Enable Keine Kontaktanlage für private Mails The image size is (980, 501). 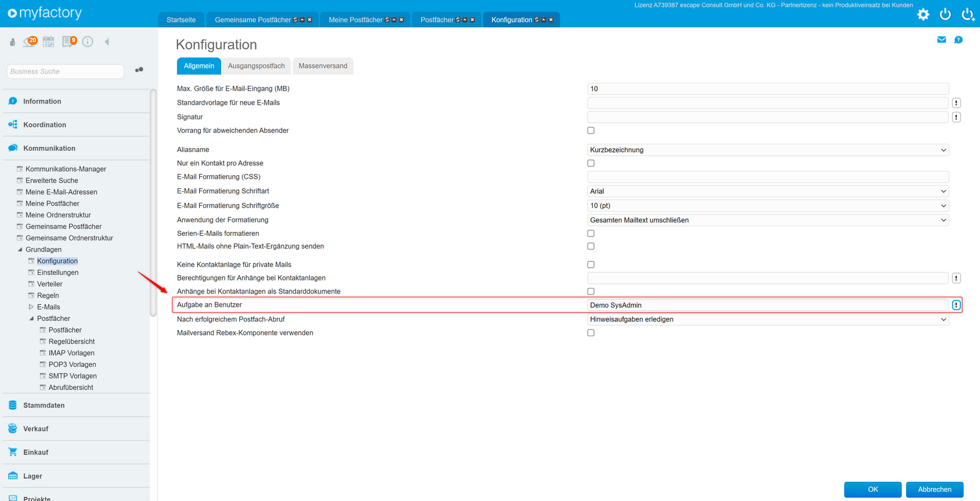pyautogui.click(x=591, y=265)
